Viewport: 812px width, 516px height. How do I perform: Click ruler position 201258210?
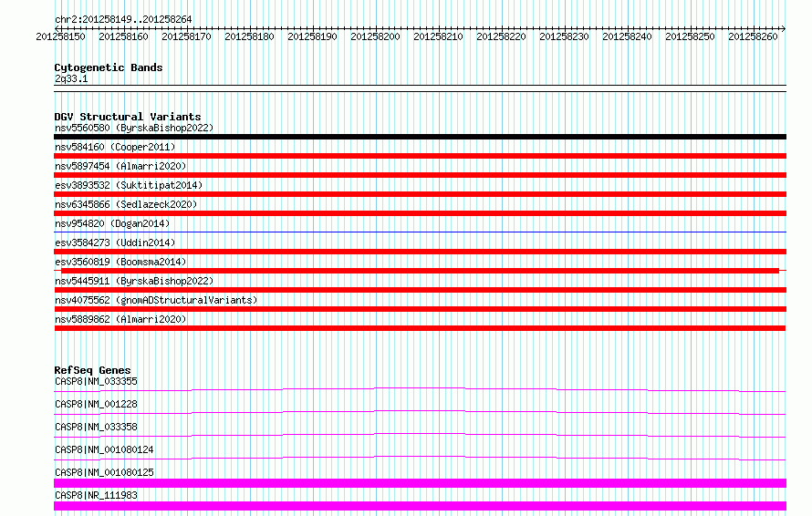coord(438,36)
